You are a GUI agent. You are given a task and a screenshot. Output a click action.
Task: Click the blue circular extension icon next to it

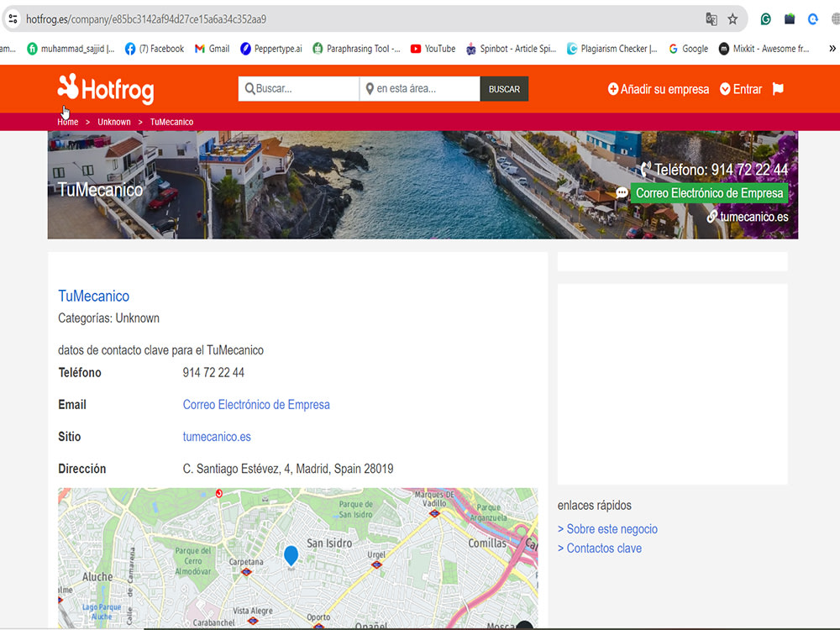pos(812,19)
